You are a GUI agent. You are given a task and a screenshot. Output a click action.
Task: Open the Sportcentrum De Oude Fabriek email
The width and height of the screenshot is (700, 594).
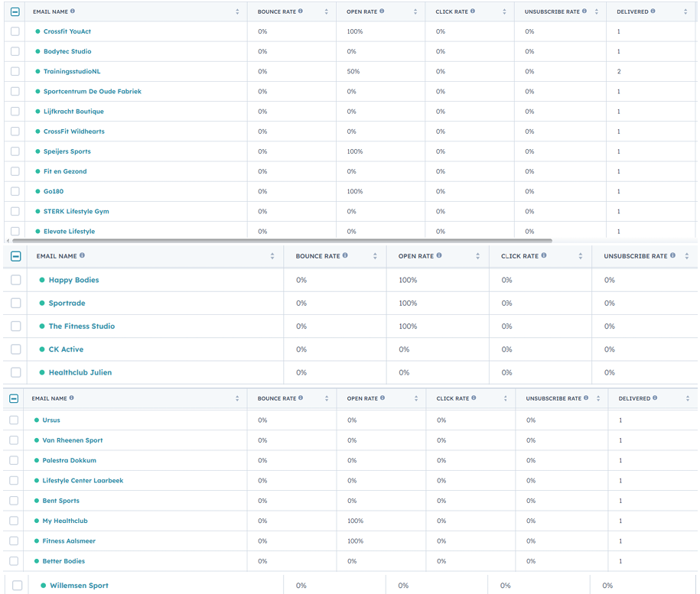[93, 92]
